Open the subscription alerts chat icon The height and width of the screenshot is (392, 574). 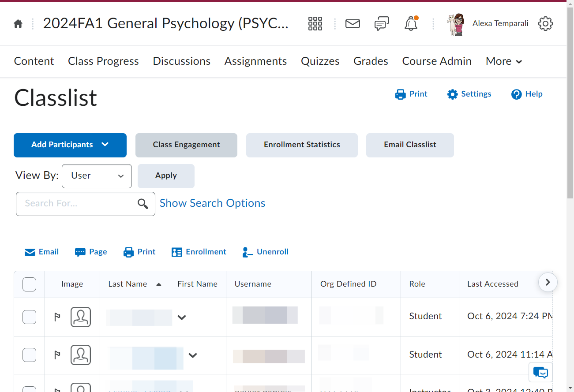click(x=382, y=23)
